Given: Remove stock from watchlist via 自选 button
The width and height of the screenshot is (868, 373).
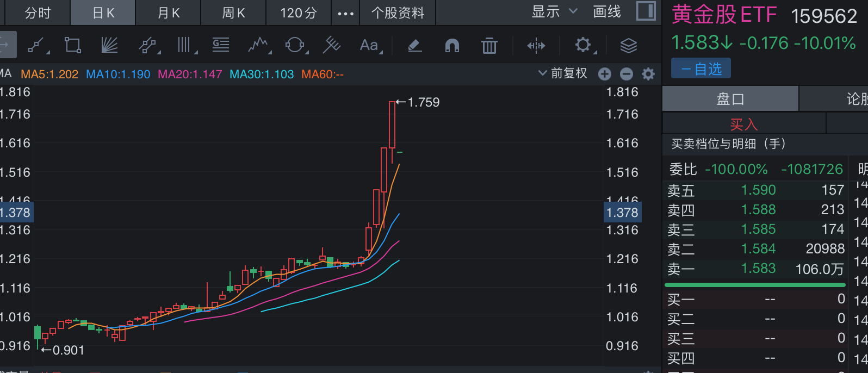Looking at the screenshot, I should coord(701,69).
